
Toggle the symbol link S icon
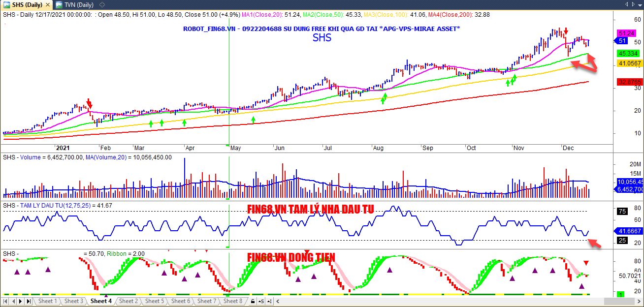(x=260, y=301)
